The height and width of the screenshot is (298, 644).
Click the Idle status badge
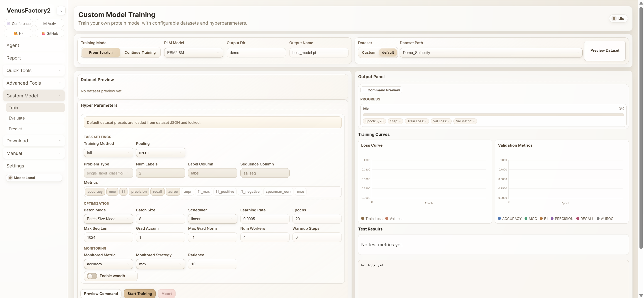click(x=618, y=18)
